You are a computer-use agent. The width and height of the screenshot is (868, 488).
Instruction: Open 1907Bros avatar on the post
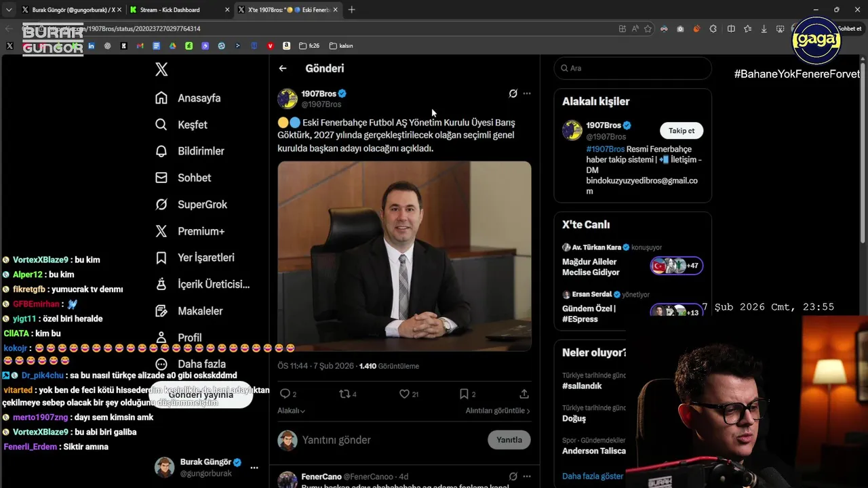pos(288,98)
